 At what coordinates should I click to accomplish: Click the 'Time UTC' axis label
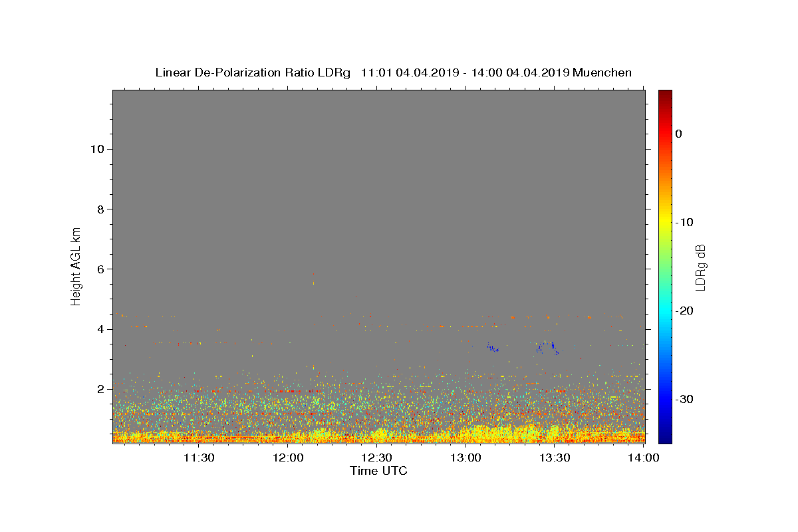pyautogui.click(x=378, y=471)
